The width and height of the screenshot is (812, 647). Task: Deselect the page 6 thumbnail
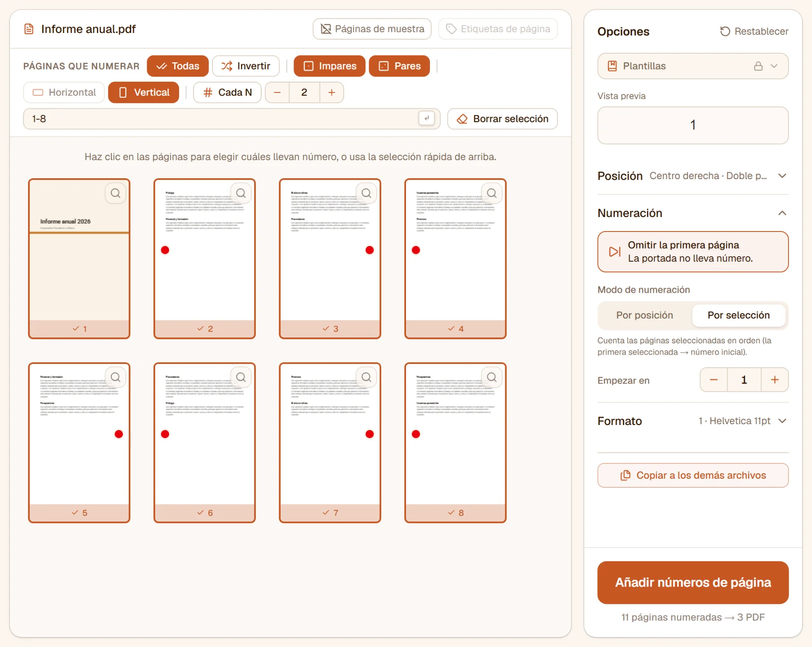click(204, 443)
